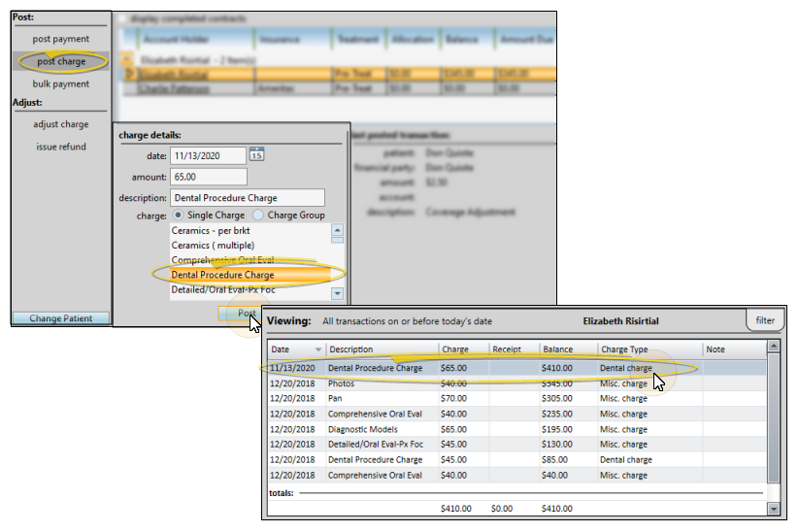Select issue refund option
Viewport: 799px width, 532px height.
click(x=60, y=147)
